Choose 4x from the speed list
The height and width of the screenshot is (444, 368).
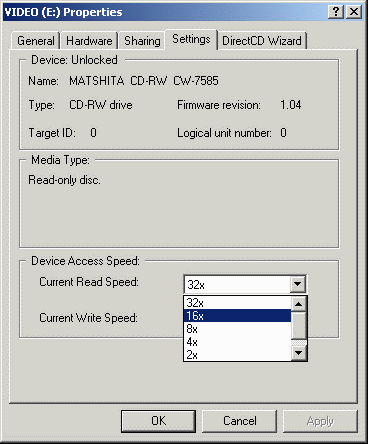point(237,342)
